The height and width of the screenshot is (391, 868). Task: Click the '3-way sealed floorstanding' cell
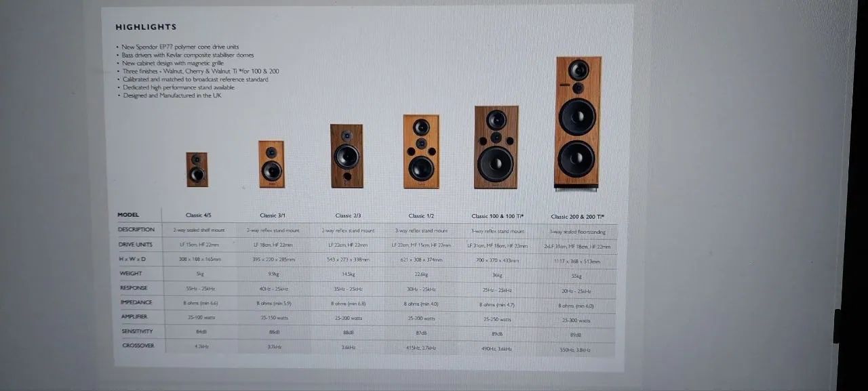[x=578, y=232]
